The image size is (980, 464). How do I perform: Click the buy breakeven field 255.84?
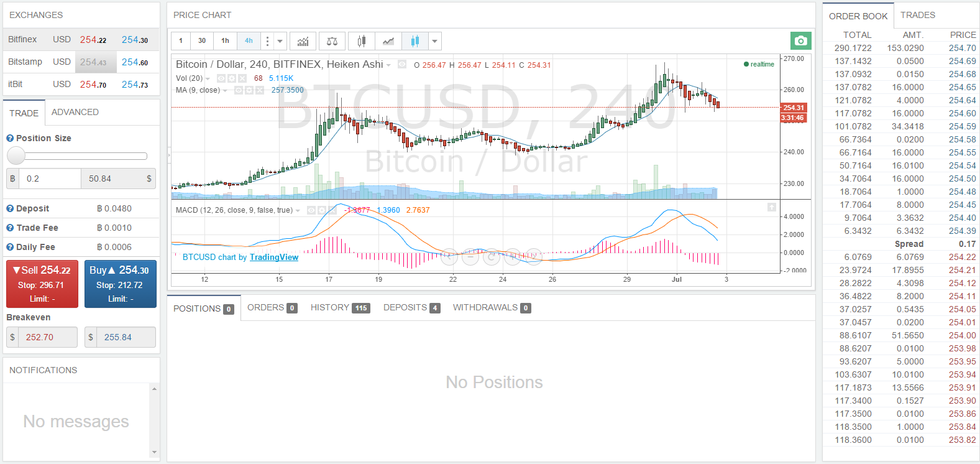click(126, 337)
